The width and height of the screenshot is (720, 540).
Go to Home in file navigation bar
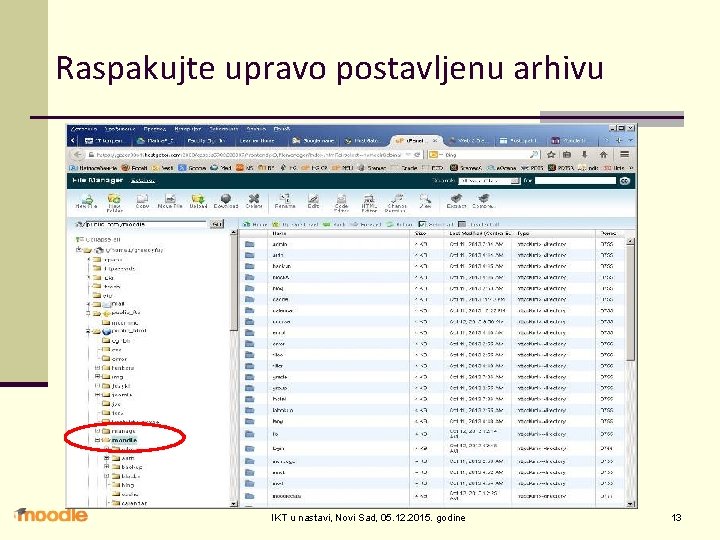[255, 225]
